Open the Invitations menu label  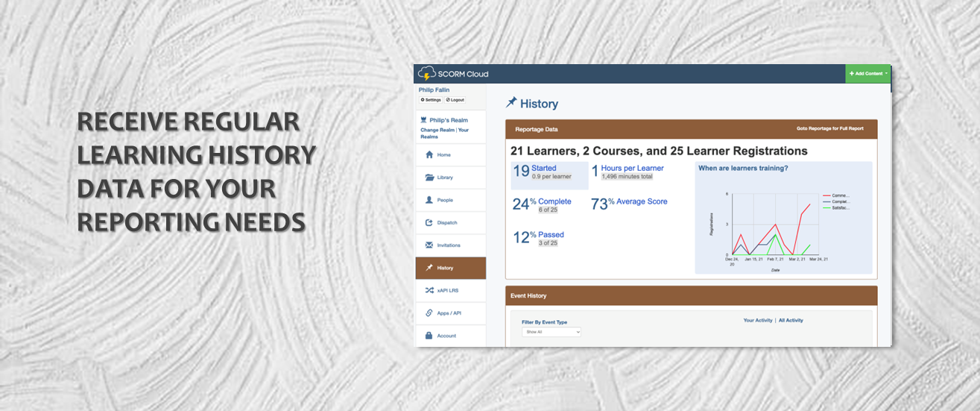tap(449, 245)
